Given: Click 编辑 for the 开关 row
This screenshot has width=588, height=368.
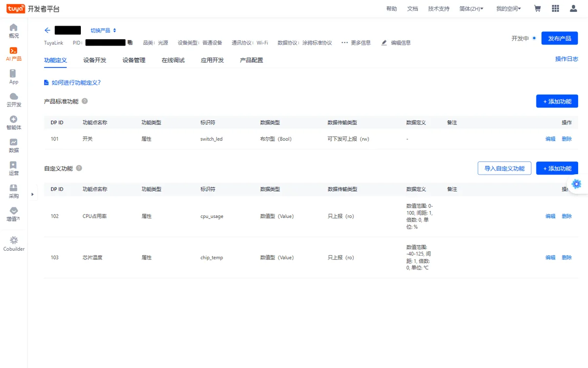Looking at the screenshot, I should click(x=550, y=139).
